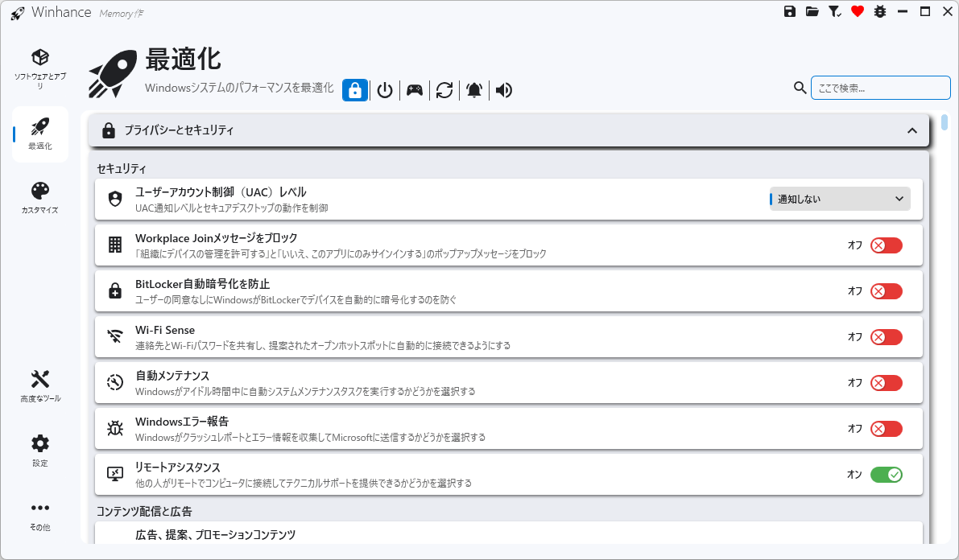Viewport: 959px width, 560px height.
Task: Turn off the リモートアシスタンス switch
Action: pos(886,475)
